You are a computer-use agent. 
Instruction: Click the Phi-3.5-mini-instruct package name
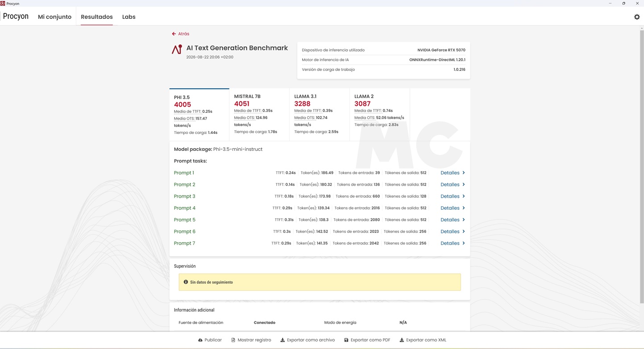pyautogui.click(x=238, y=149)
